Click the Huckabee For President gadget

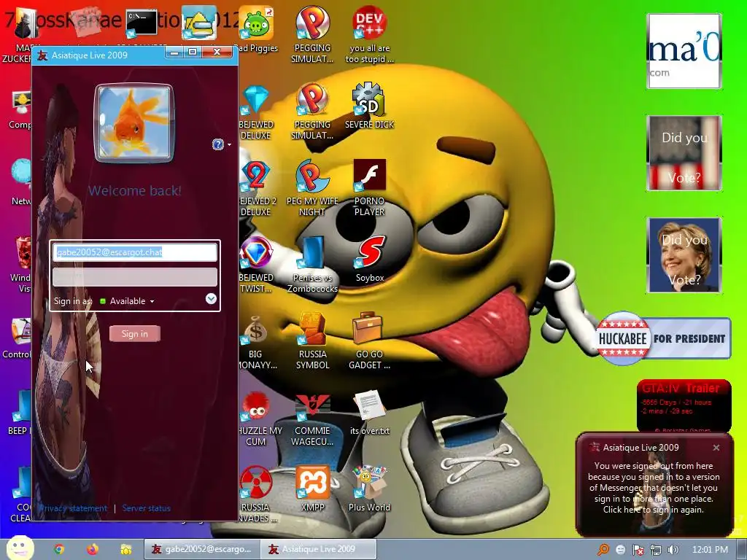(663, 338)
